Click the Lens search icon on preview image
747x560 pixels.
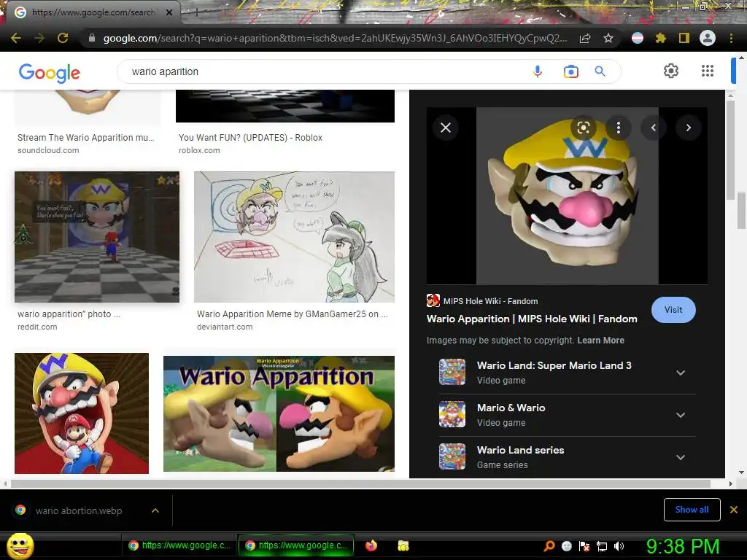(x=583, y=128)
